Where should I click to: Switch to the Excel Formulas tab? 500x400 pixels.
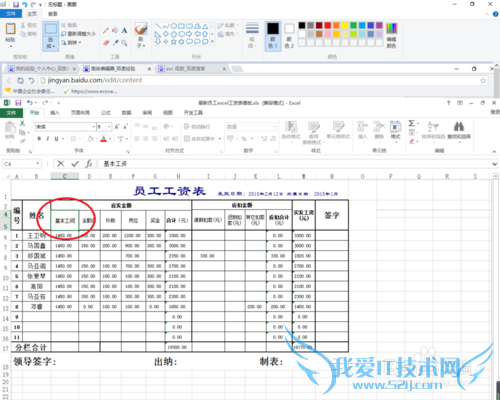click(106, 113)
